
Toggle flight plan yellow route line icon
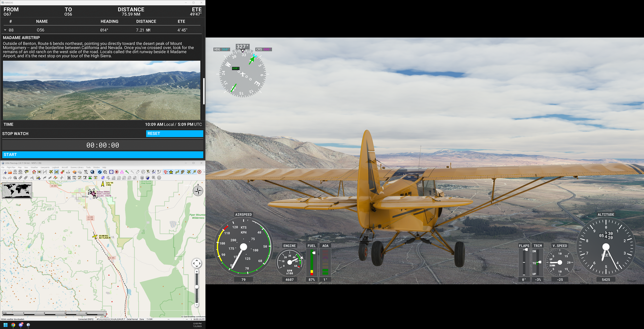(177, 172)
